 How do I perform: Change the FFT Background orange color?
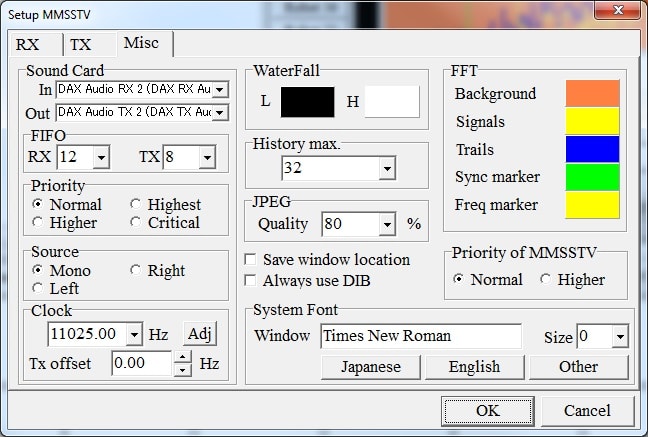click(592, 93)
